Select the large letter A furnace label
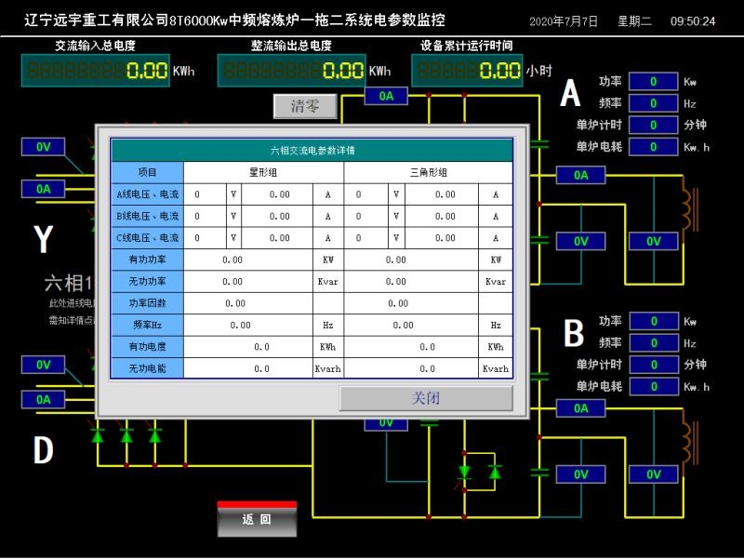Viewport: 744px width, 560px height. (570, 93)
